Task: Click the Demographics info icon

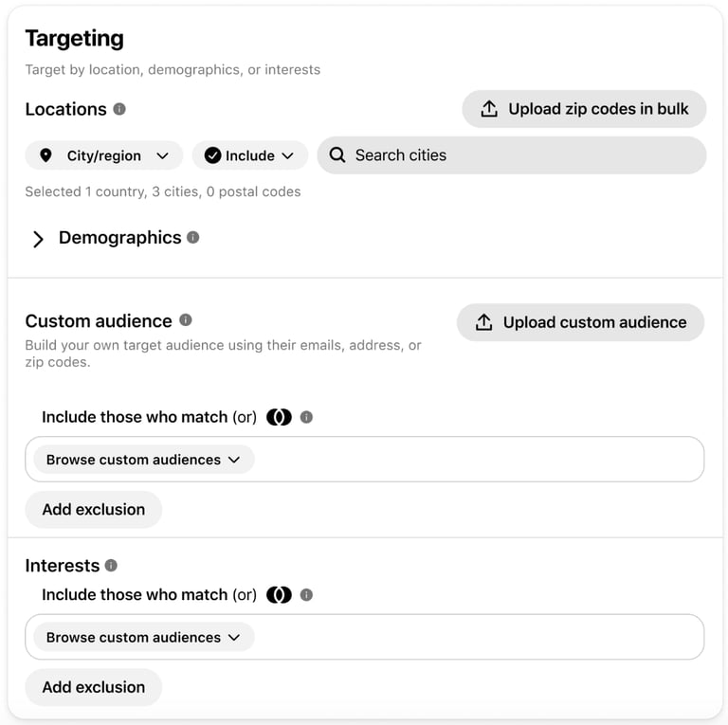Action: point(193,237)
